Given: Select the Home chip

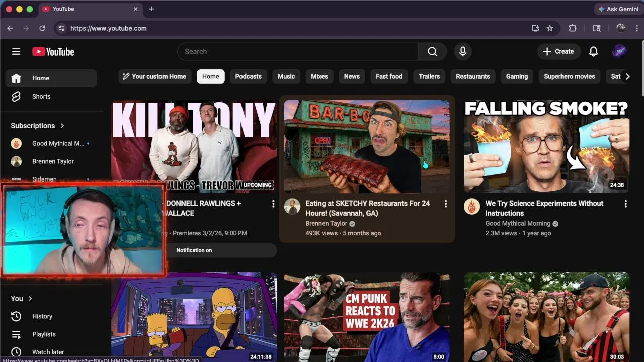Looking at the screenshot, I should pyautogui.click(x=211, y=76).
